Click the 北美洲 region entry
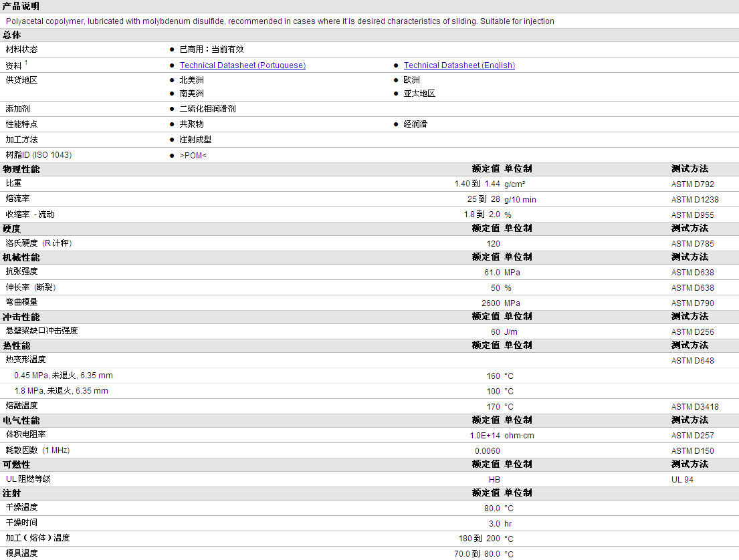The height and width of the screenshot is (560, 739). 191,80
